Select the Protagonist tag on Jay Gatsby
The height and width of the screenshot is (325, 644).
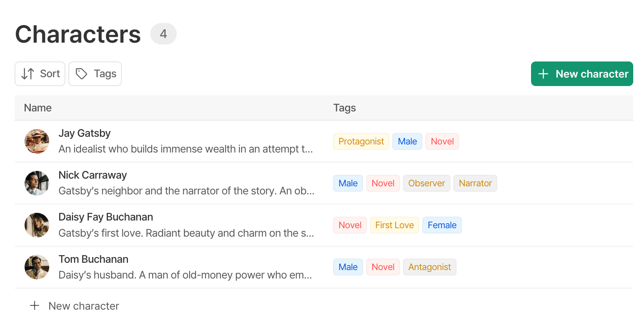tap(361, 141)
